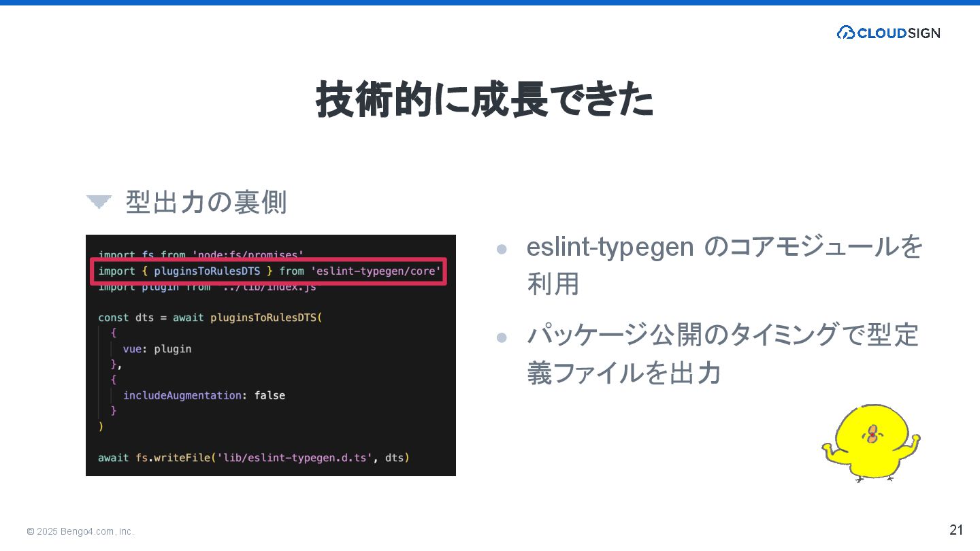Click the vue: plugin code line
Viewport: 980px width, 551px height.
coord(157,349)
